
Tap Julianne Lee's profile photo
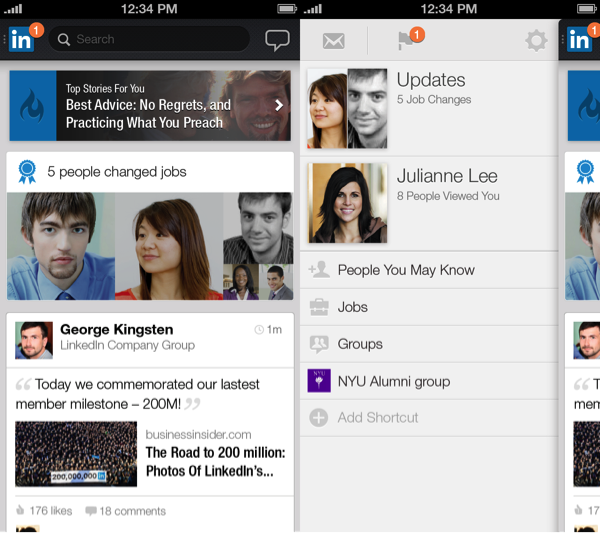(x=347, y=203)
